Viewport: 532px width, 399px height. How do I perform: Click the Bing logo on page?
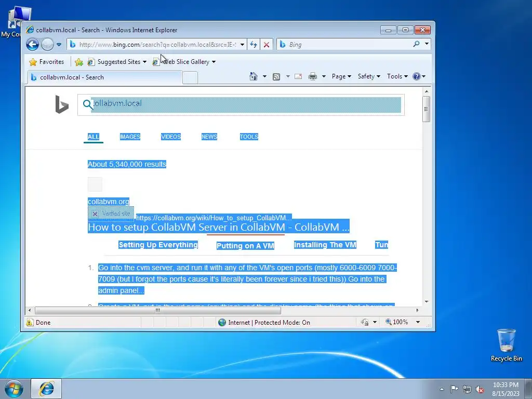click(x=62, y=104)
